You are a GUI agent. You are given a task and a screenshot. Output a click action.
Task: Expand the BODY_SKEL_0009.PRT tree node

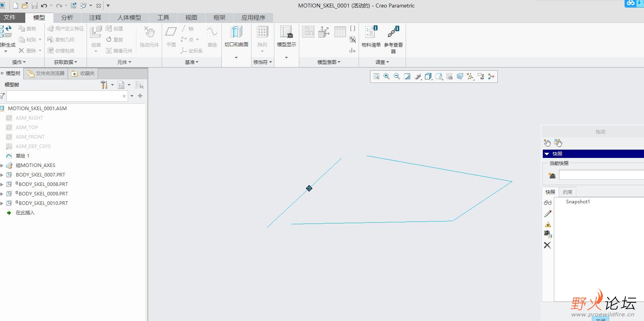(x=2, y=194)
